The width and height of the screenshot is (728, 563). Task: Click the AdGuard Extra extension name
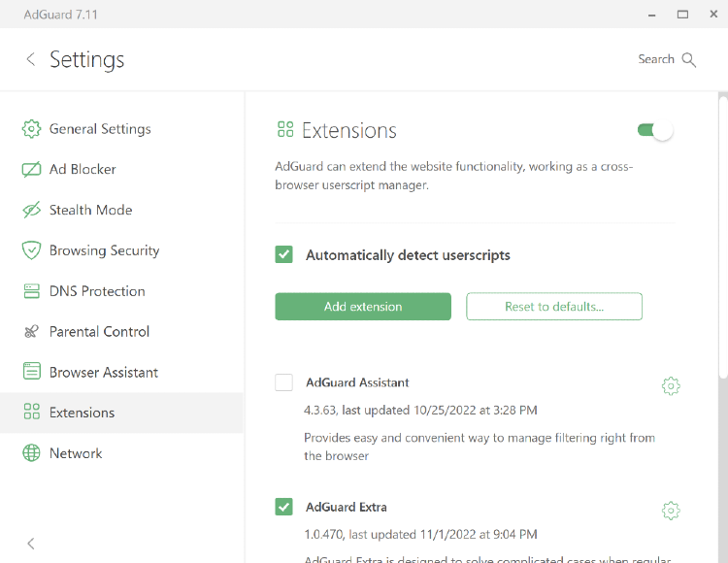point(346,507)
